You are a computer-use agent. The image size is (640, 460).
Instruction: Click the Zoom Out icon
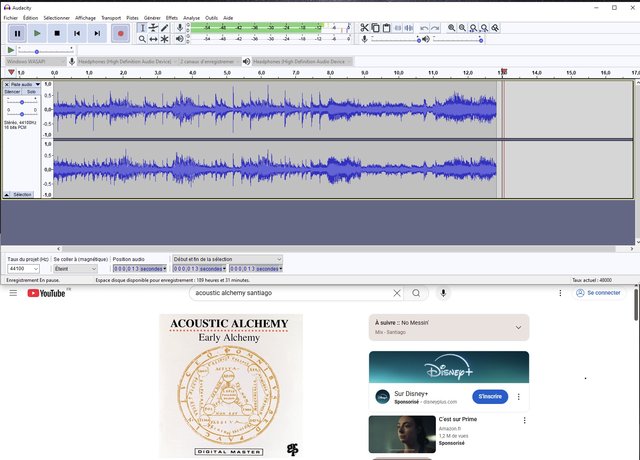[462, 28]
